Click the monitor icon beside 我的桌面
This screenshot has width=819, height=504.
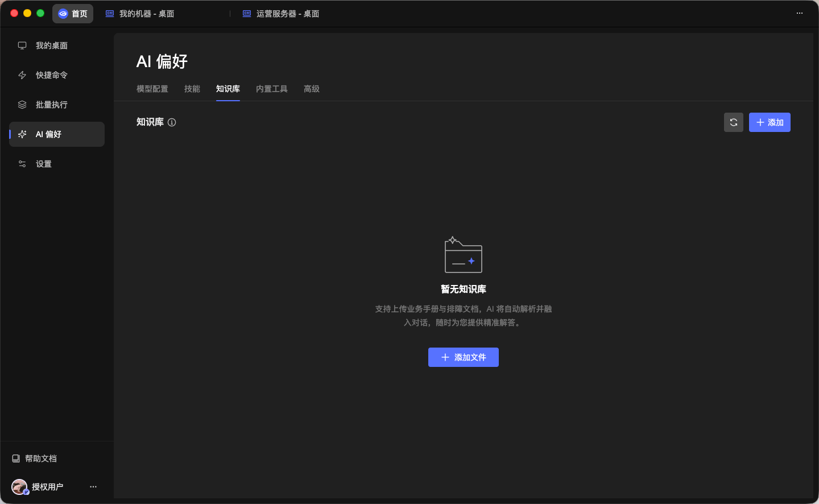(22, 46)
